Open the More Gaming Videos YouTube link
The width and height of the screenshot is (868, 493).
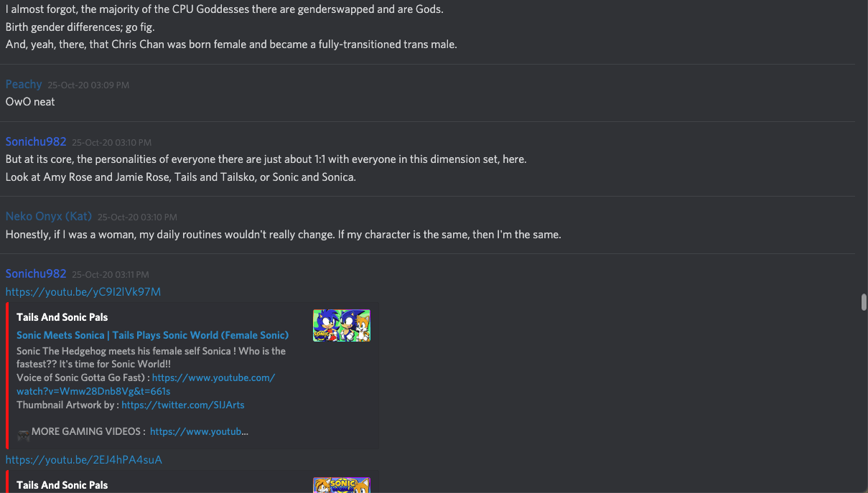199,431
